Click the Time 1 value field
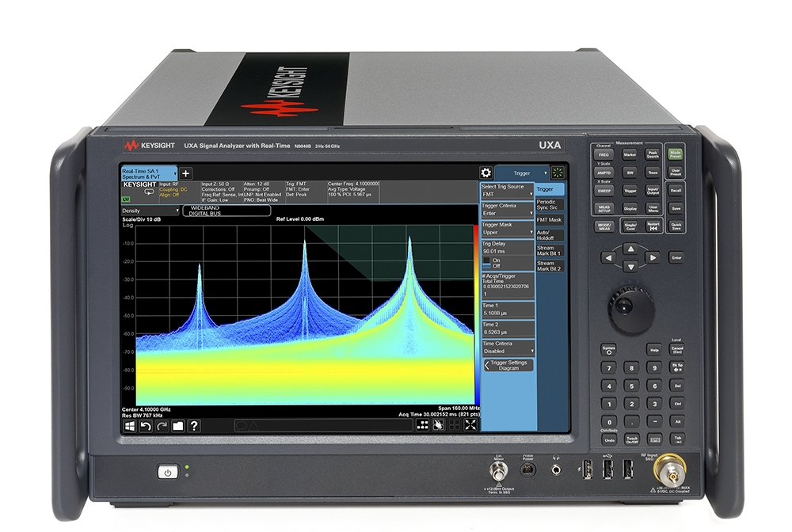This screenshot has height=532, width=792. point(508,313)
